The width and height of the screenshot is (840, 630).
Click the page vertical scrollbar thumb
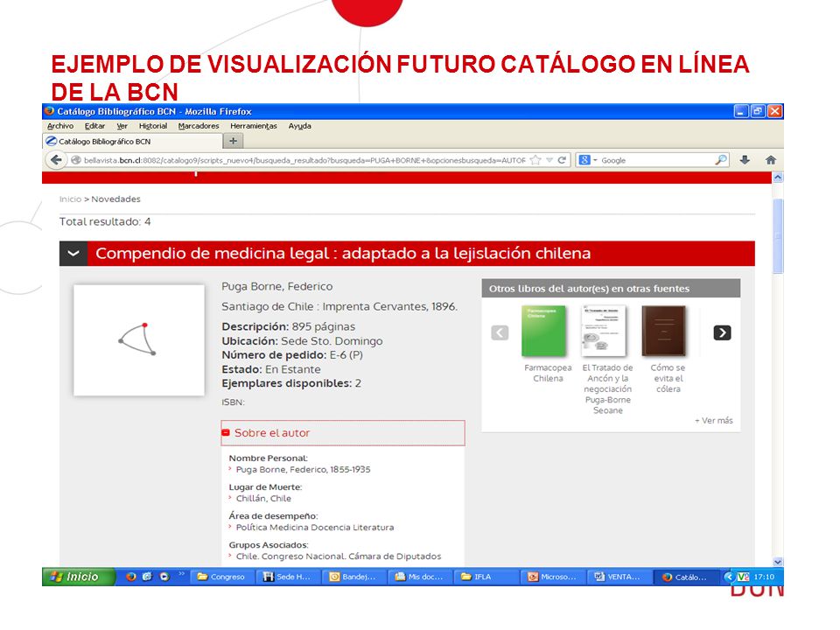click(778, 236)
